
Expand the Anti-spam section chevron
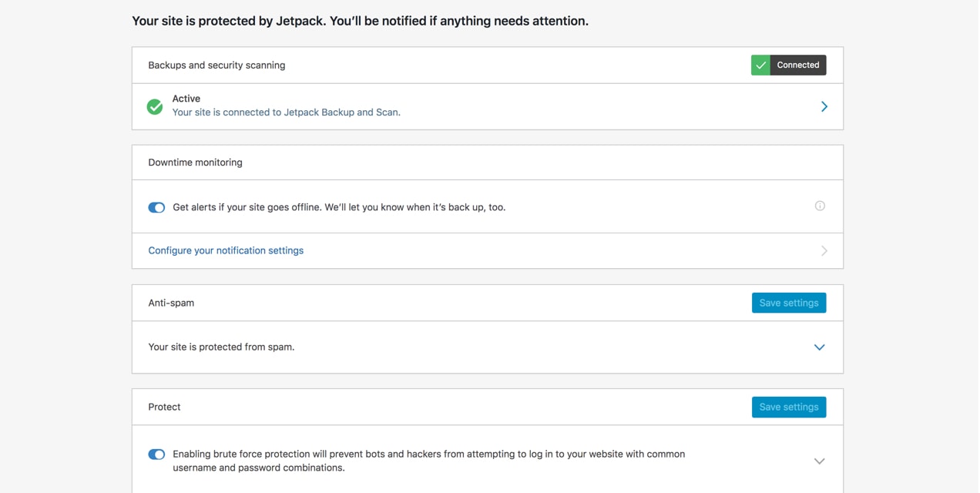(x=819, y=347)
